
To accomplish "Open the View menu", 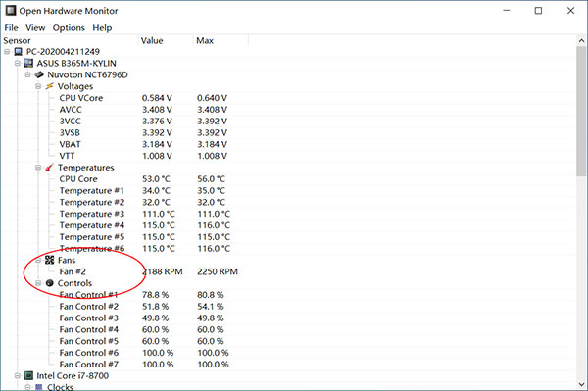I will pyautogui.click(x=35, y=28).
